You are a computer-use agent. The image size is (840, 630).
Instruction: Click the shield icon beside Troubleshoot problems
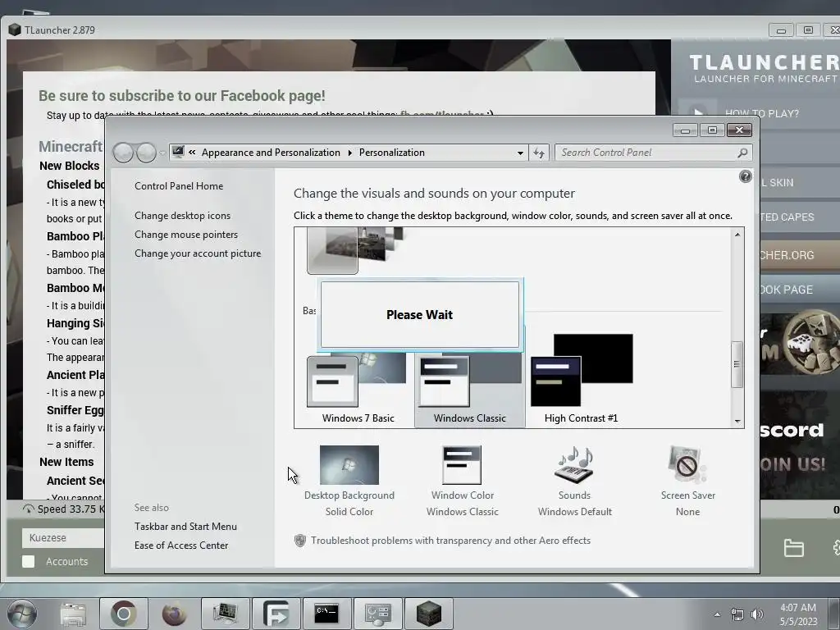(300, 541)
